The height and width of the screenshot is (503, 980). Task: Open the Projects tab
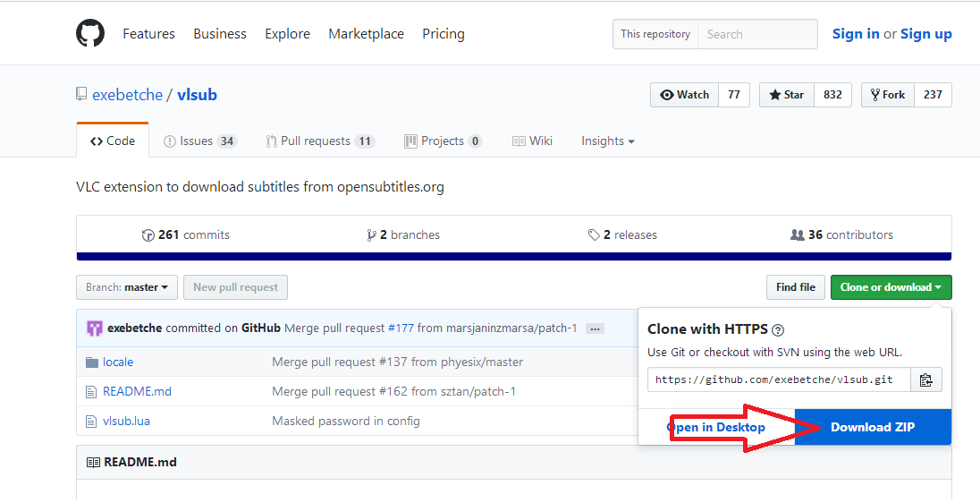coord(444,141)
